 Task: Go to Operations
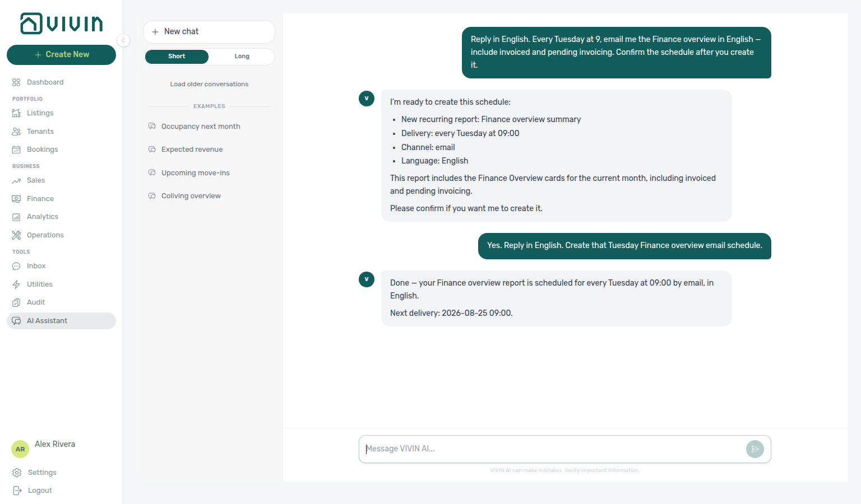pyautogui.click(x=61, y=235)
